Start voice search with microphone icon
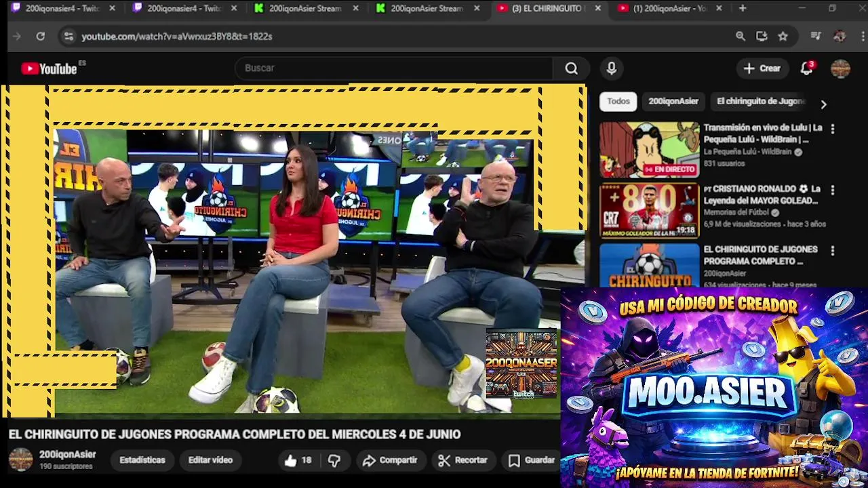 coord(612,68)
